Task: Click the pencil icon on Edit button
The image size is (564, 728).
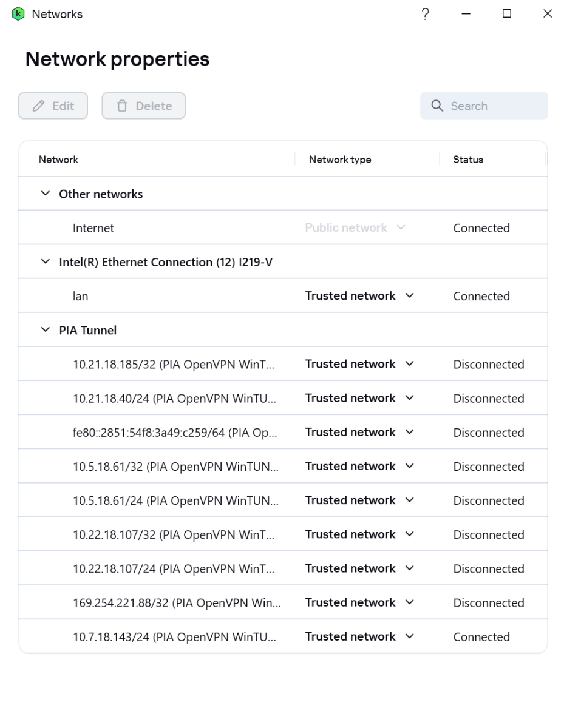Action: click(39, 106)
